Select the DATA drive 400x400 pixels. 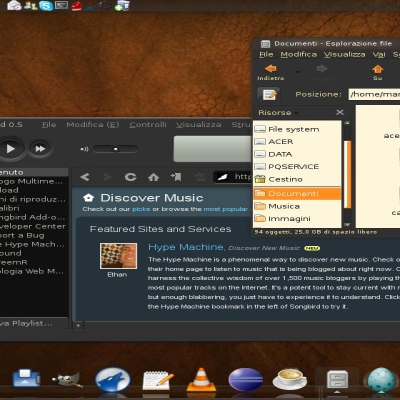pyautogui.click(x=297, y=154)
